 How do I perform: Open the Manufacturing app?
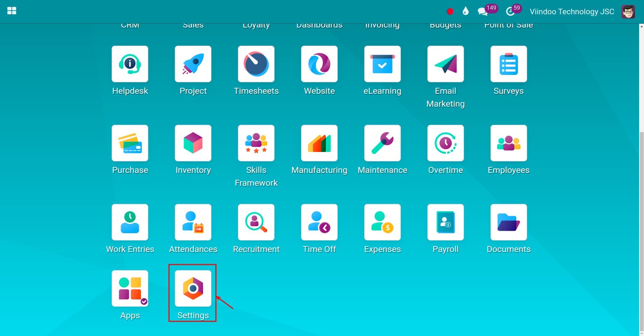point(319,143)
